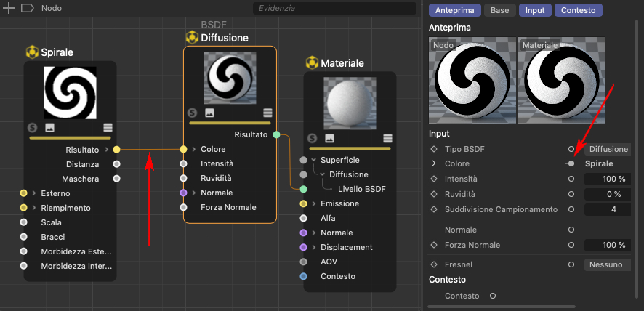This screenshot has height=311, width=644.
Task: Click the tag icon beside Nodo
Action: tap(27, 8)
